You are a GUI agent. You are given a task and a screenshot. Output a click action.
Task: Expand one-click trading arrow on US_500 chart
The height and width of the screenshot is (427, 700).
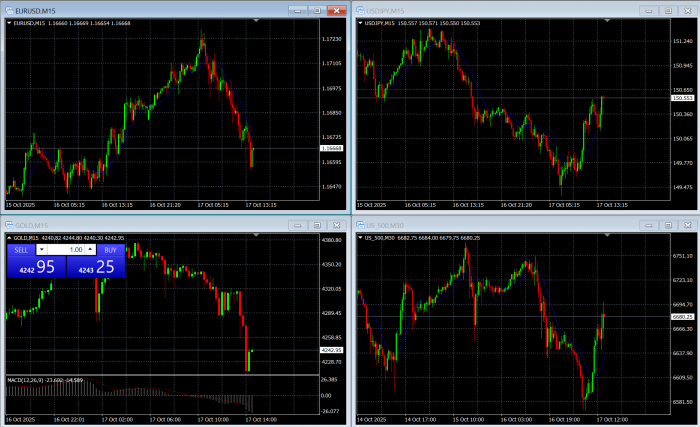[361, 238]
